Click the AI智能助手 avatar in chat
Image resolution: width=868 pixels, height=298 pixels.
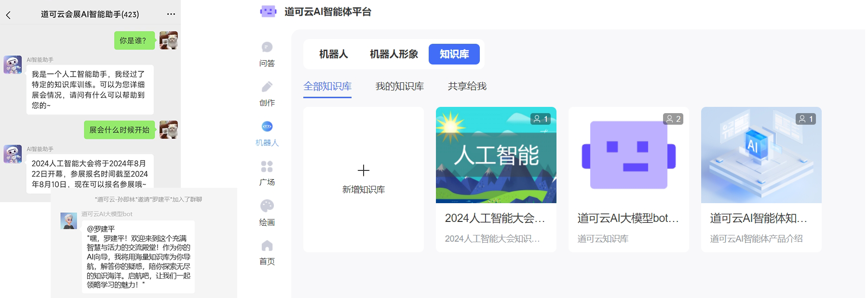pos(13,65)
